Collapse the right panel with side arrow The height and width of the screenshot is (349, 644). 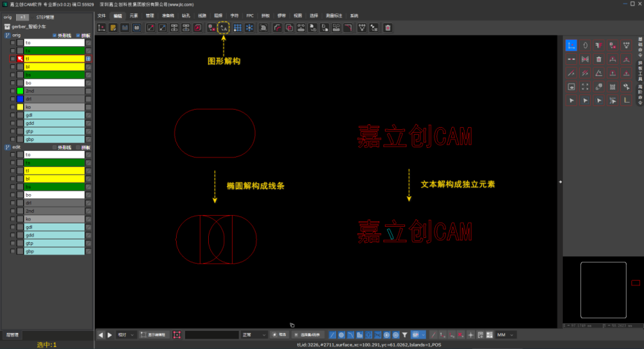point(560,182)
